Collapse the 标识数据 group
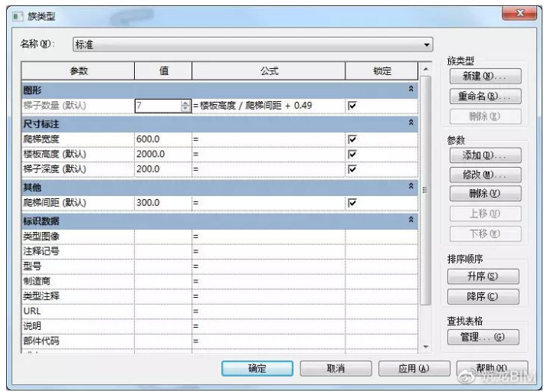This screenshot has height=392, width=547. 411,220
